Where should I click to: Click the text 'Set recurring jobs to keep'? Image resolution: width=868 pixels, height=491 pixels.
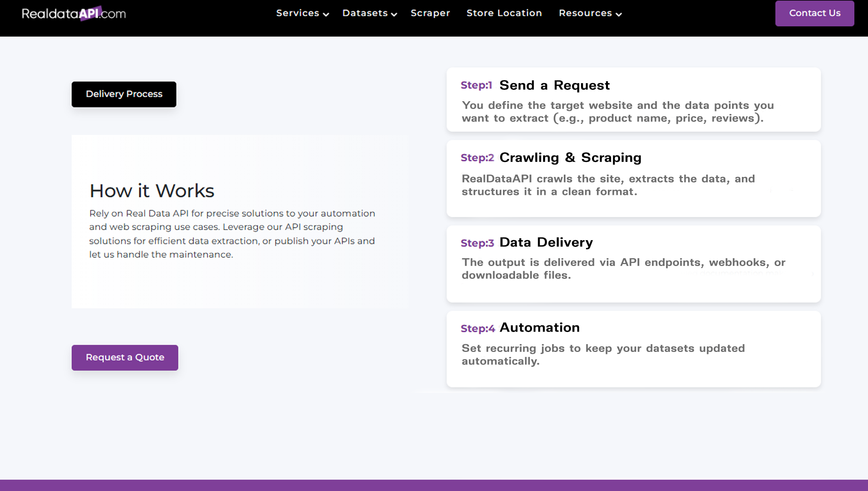(x=603, y=355)
